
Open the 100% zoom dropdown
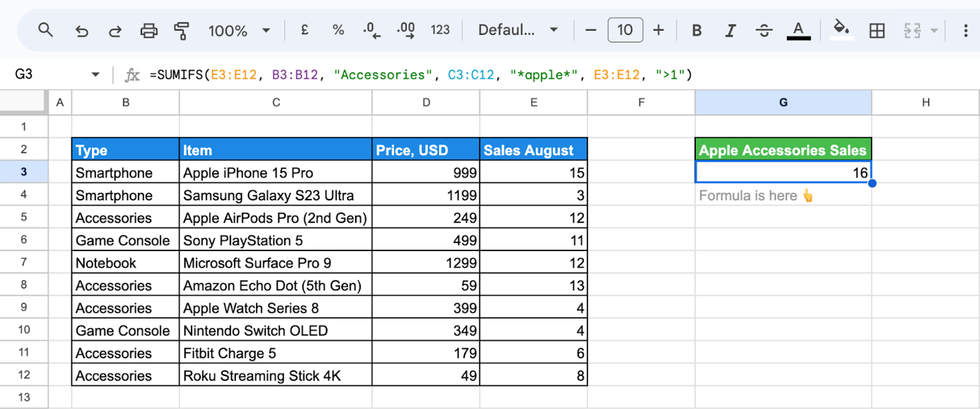point(240,30)
